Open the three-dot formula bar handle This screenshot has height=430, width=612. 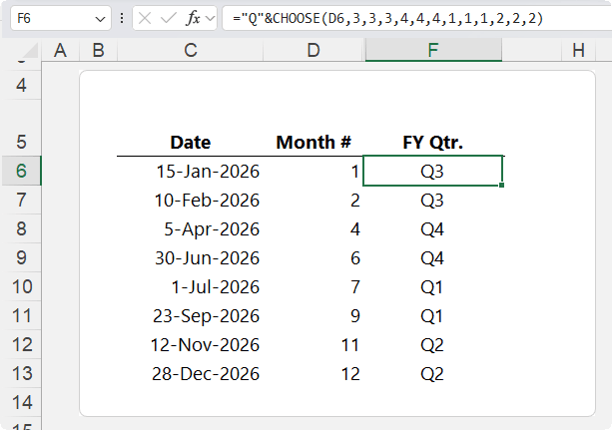122,18
